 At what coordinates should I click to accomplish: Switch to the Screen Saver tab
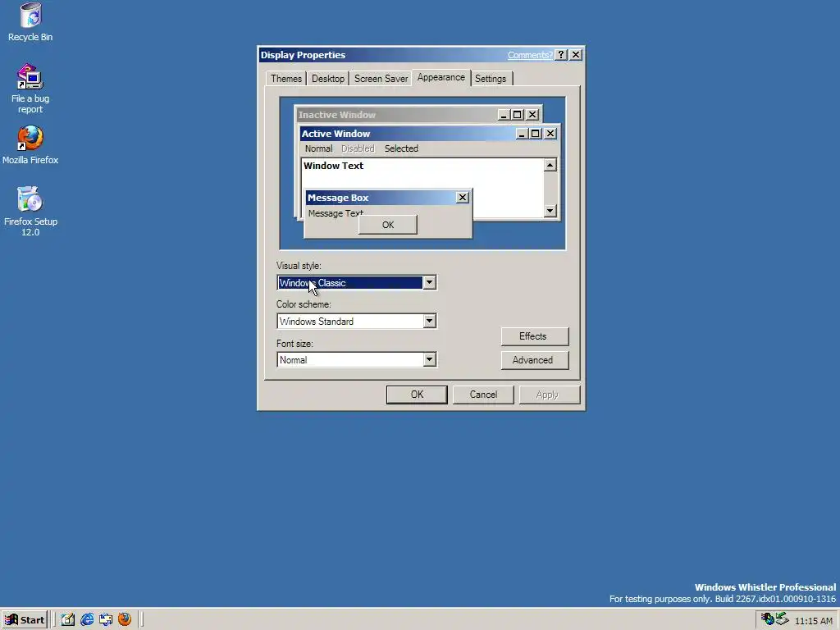point(381,79)
